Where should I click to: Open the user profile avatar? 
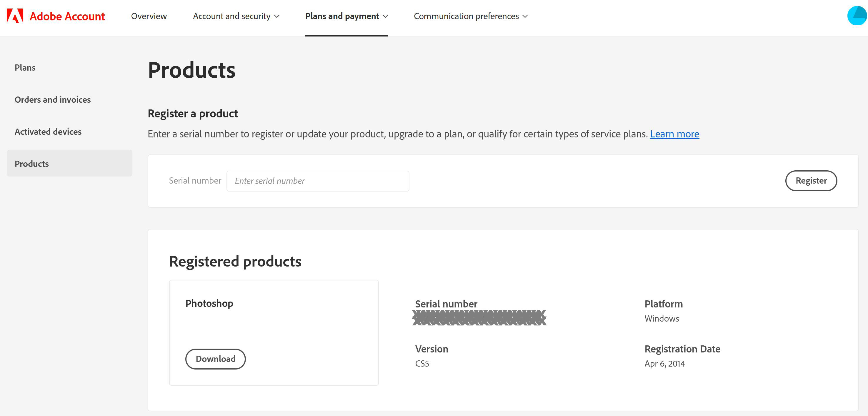click(857, 16)
